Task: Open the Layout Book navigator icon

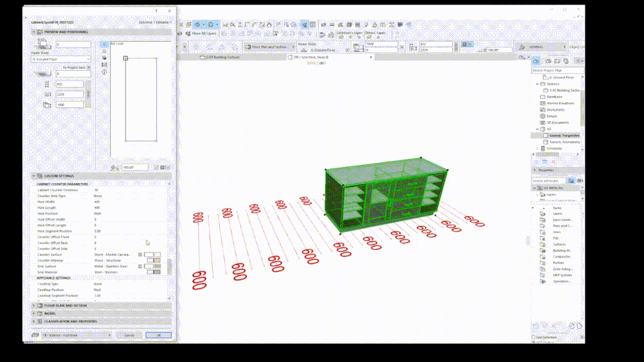Action: point(558,61)
